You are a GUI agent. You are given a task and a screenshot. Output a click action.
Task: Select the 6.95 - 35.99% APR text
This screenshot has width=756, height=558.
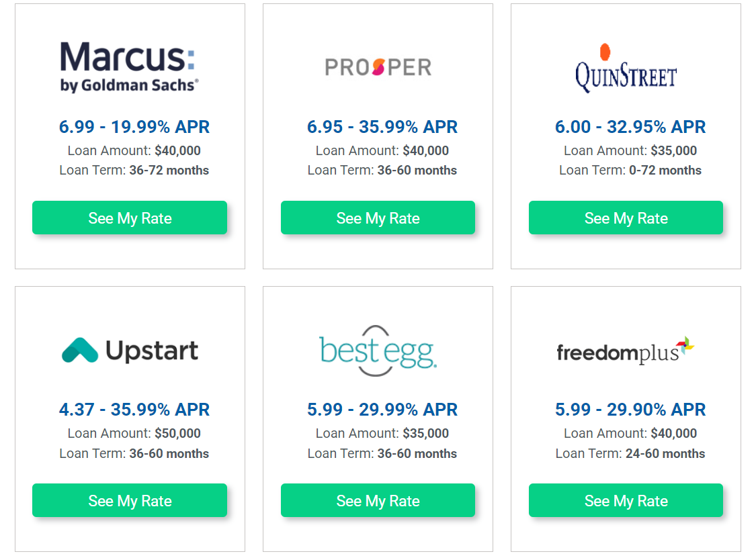(x=382, y=127)
